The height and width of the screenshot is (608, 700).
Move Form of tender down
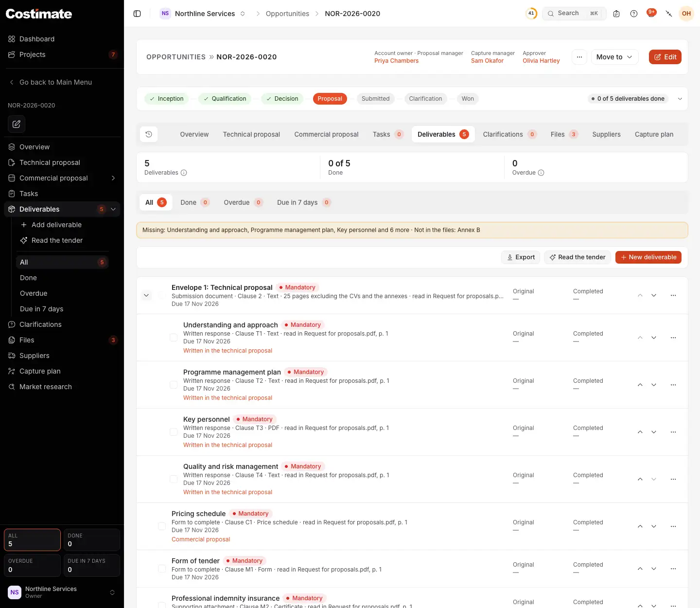tap(654, 569)
